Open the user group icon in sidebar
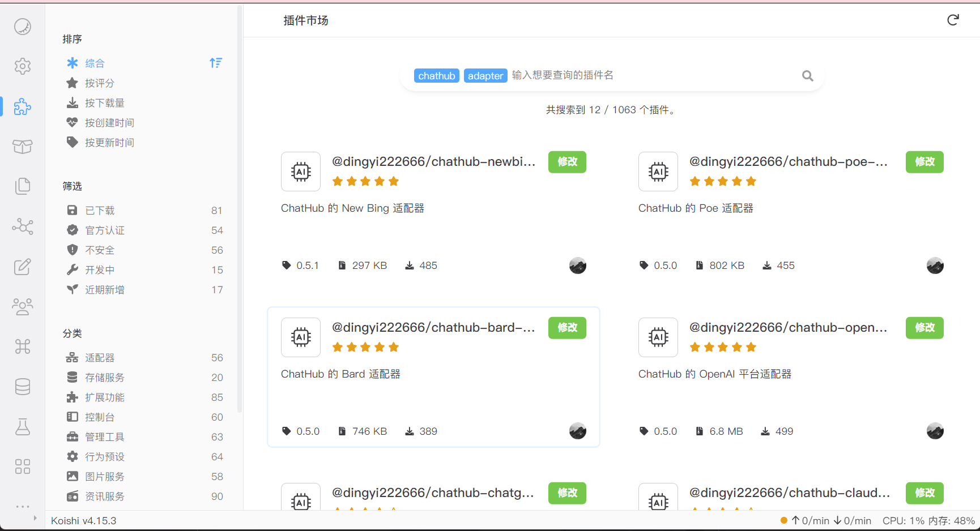 tap(22, 306)
